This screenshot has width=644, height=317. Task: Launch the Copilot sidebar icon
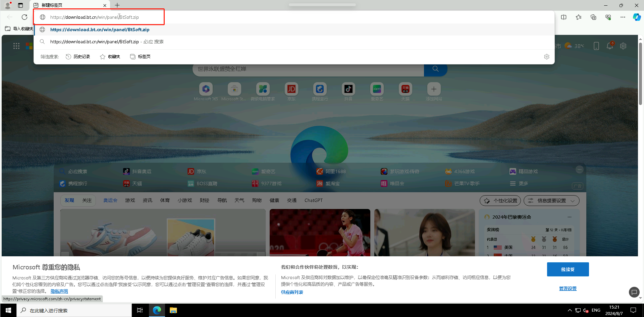click(637, 17)
